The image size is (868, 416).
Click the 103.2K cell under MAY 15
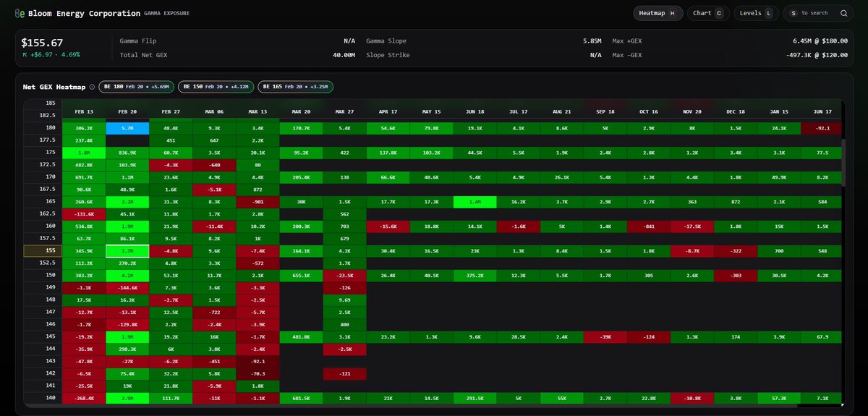pos(431,152)
